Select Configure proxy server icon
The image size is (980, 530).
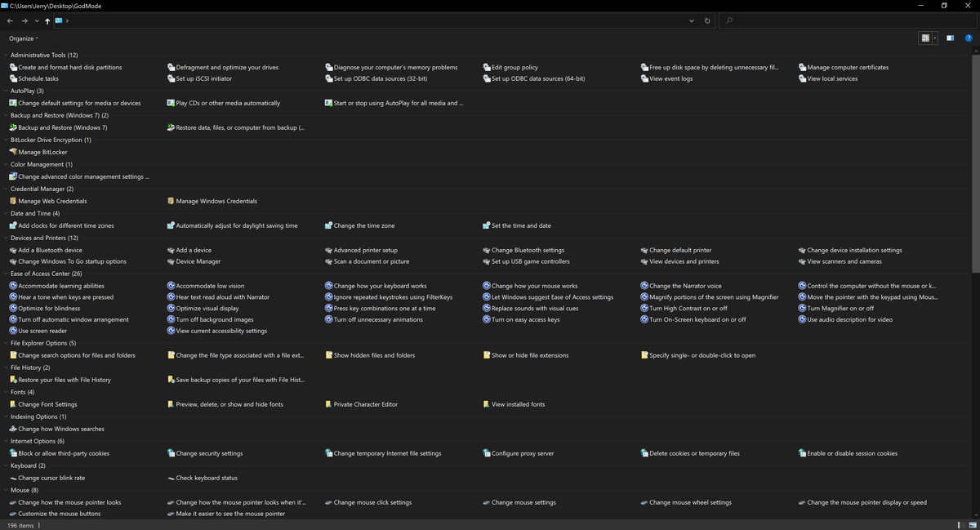click(x=487, y=454)
